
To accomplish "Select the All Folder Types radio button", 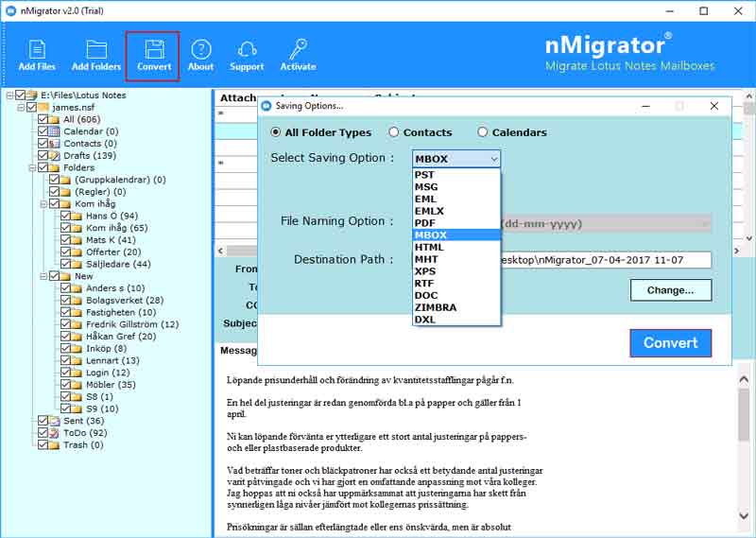I will click(x=276, y=132).
